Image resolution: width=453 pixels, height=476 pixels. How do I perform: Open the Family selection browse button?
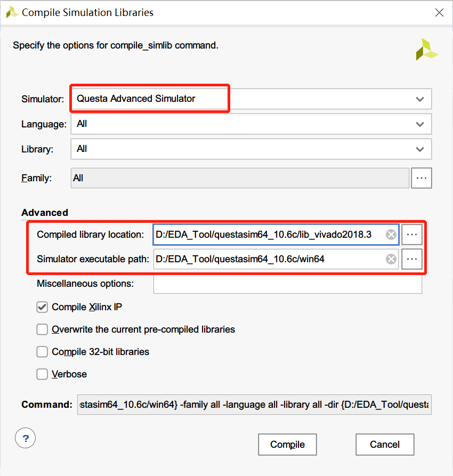click(421, 178)
